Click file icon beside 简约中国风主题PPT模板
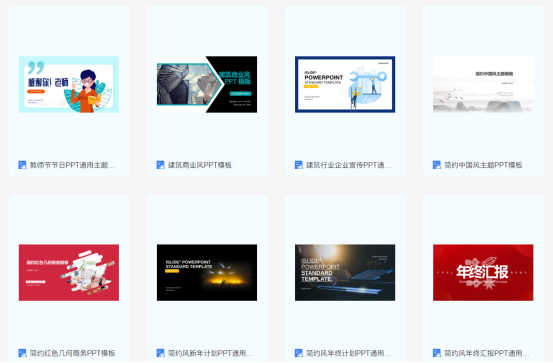The image size is (553, 363). coord(437,165)
